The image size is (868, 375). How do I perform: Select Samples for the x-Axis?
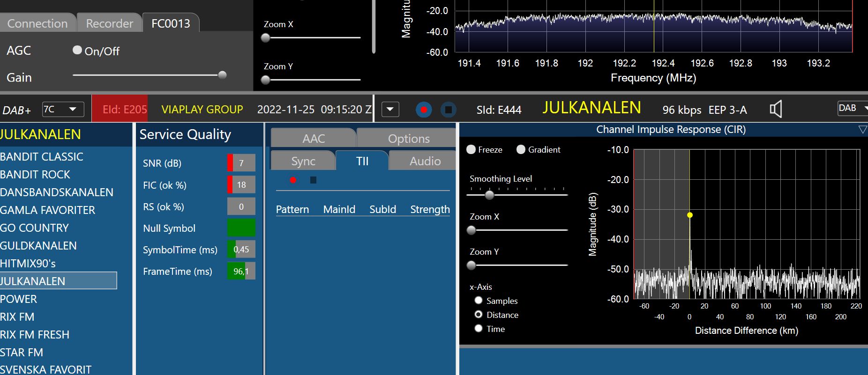[x=479, y=301]
